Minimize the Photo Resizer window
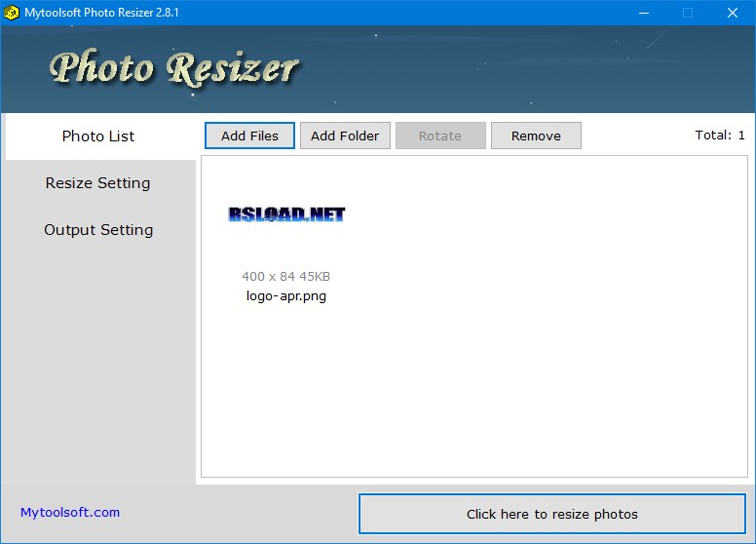This screenshot has height=544, width=756. tap(644, 13)
